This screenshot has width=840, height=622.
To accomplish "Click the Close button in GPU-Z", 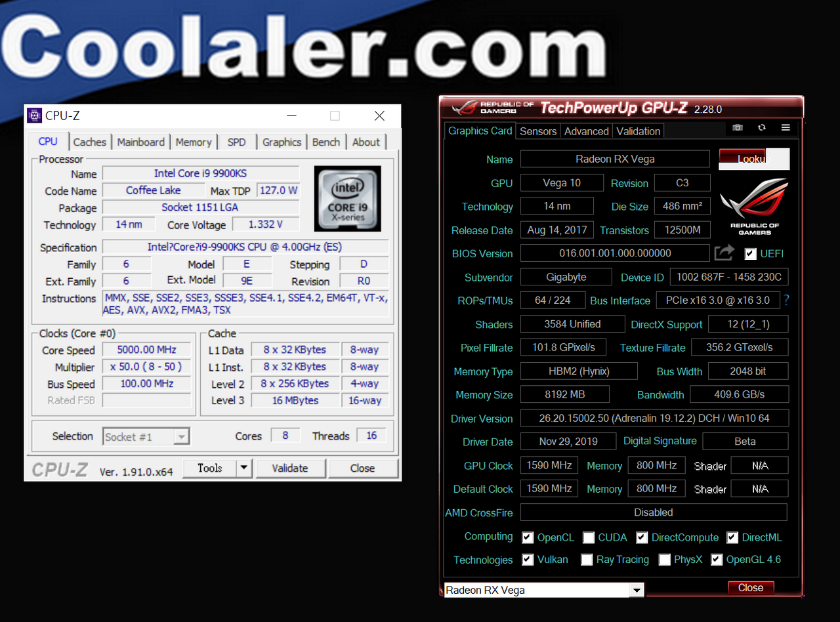I will pyautogui.click(x=751, y=588).
